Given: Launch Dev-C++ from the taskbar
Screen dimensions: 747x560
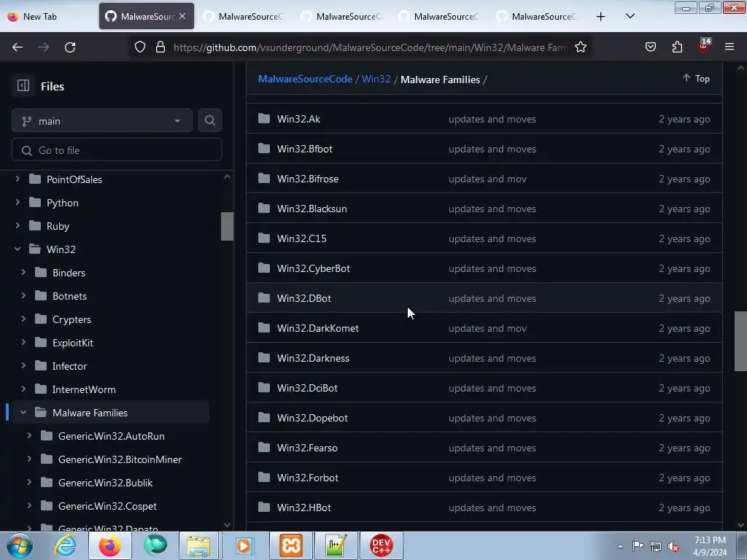Looking at the screenshot, I should [x=381, y=545].
